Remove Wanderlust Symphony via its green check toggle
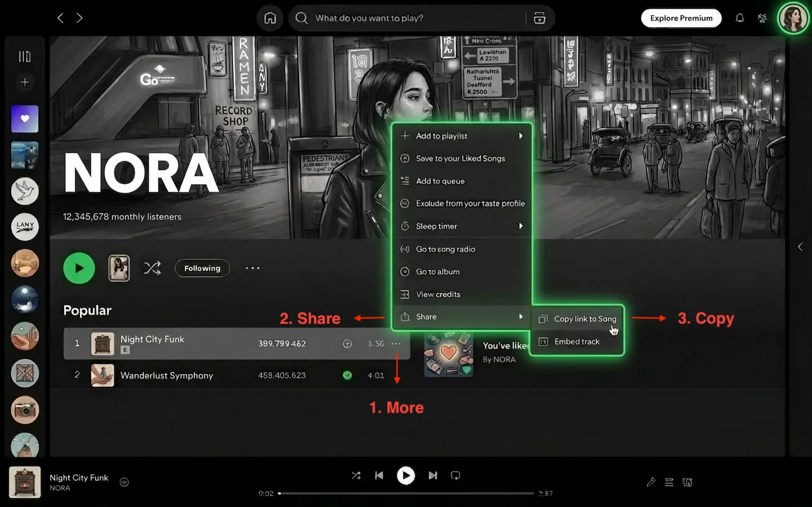 pyautogui.click(x=347, y=375)
